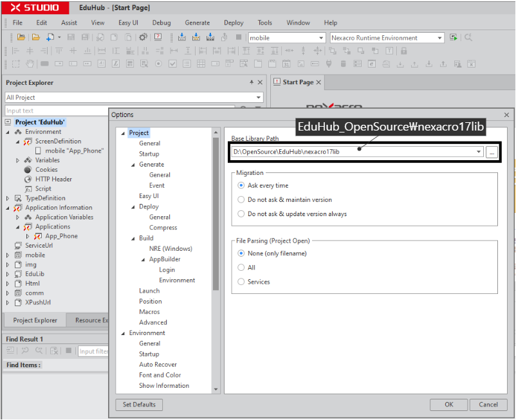The image size is (516, 420).
Task: Choose the dashed rectangle Select tool
Action: tap(15, 64)
